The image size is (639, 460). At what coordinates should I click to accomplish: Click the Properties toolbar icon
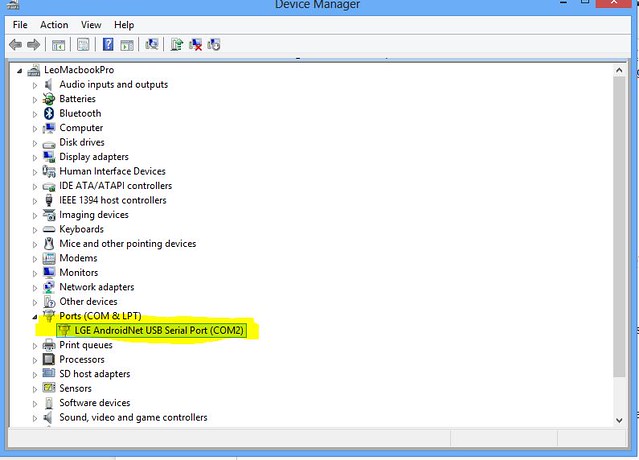pos(82,44)
